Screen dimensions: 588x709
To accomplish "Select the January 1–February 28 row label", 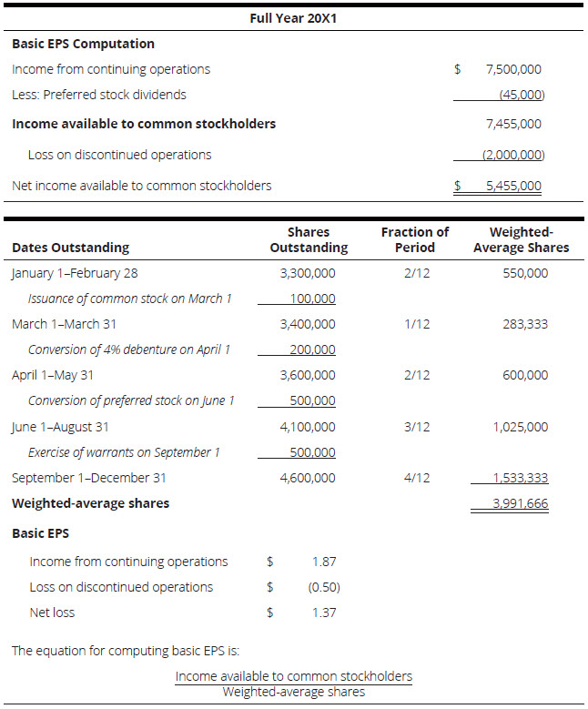I will coord(75,273).
